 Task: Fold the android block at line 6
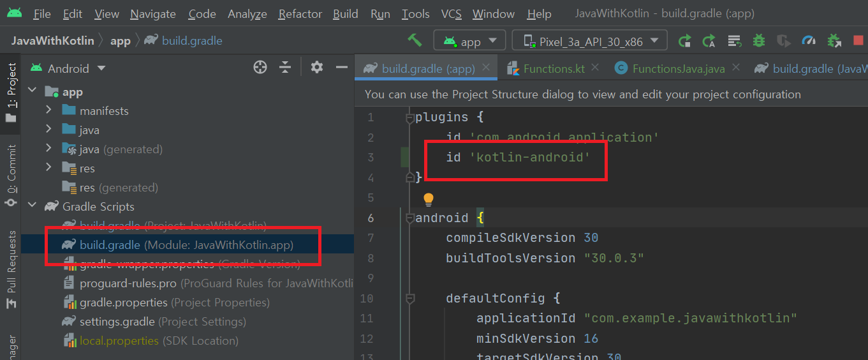click(410, 218)
